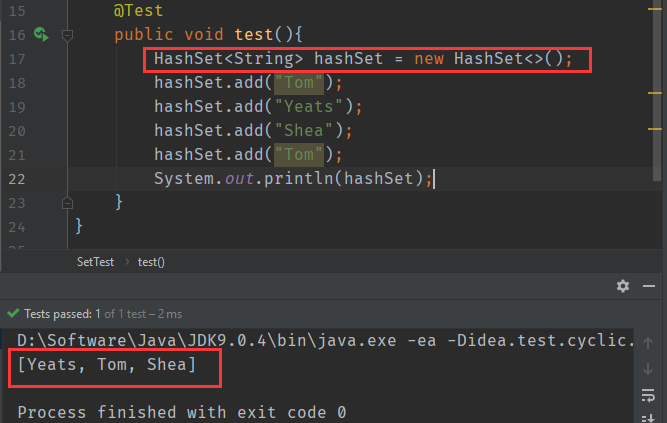Select SetTest in the breadcrumb bar
The width and height of the screenshot is (667, 423).
95,262
